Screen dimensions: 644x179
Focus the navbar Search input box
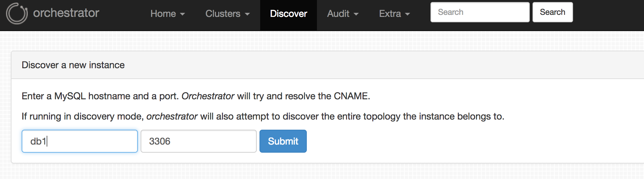[480, 12]
